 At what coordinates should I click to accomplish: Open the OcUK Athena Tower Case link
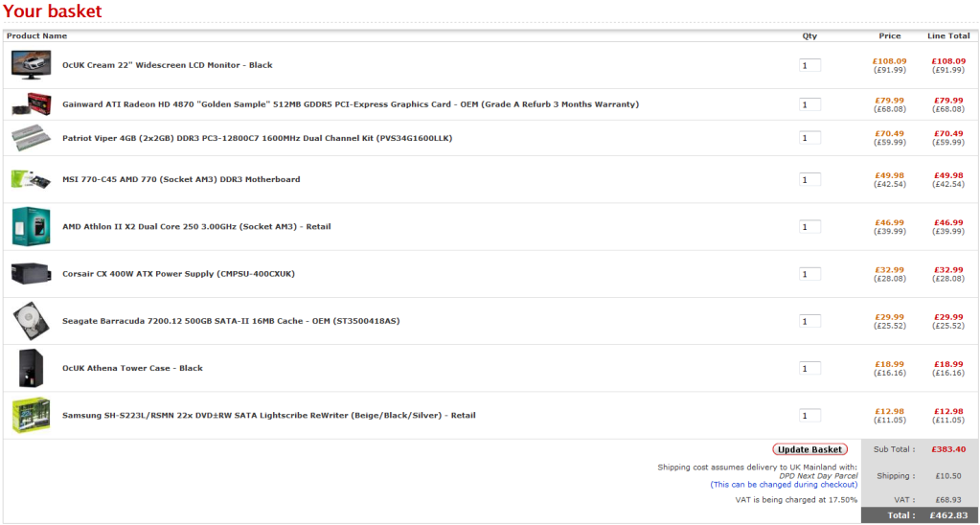point(132,368)
